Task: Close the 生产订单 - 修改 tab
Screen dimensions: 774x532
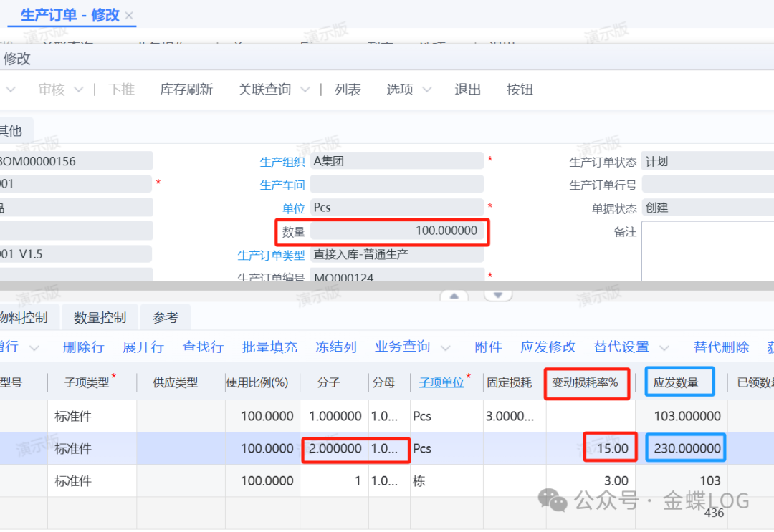Action: [129, 16]
